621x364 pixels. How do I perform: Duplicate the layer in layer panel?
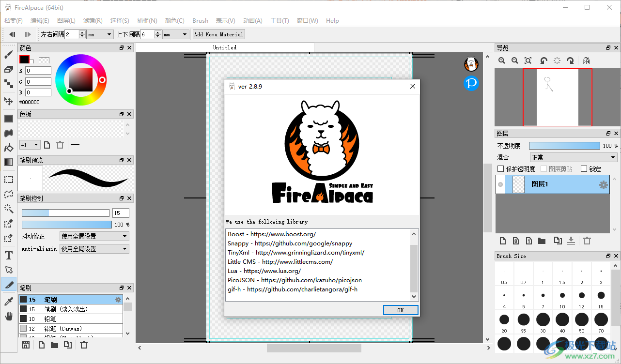[x=558, y=241]
